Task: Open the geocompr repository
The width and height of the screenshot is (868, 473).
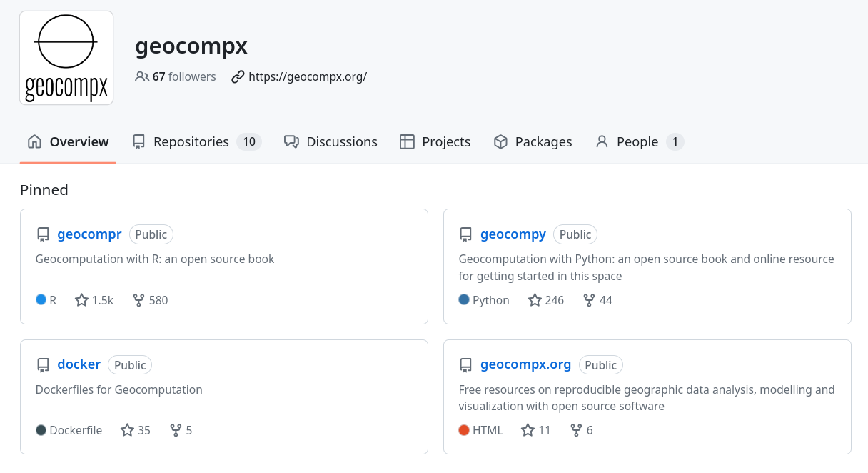Action: coord(89,234)
